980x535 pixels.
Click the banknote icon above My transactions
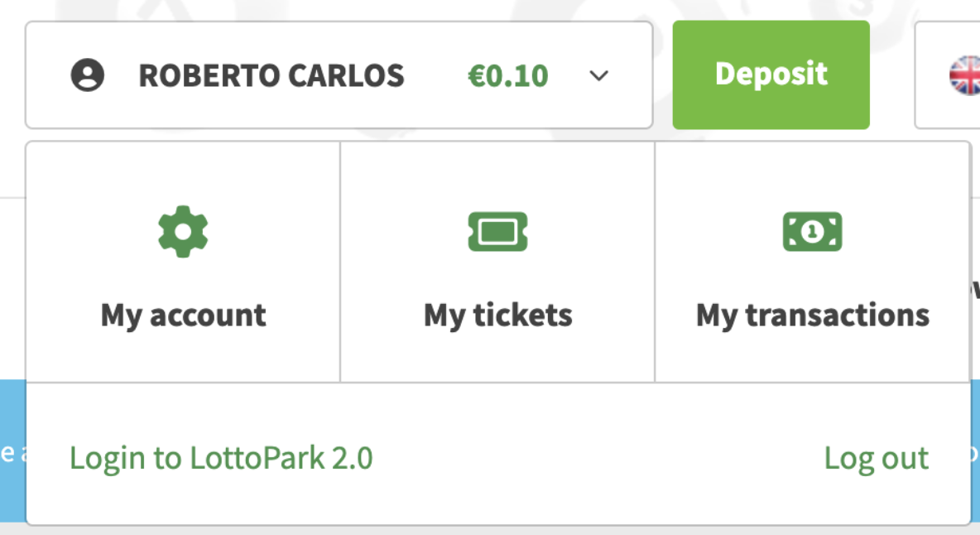click(x=813, y=231)
